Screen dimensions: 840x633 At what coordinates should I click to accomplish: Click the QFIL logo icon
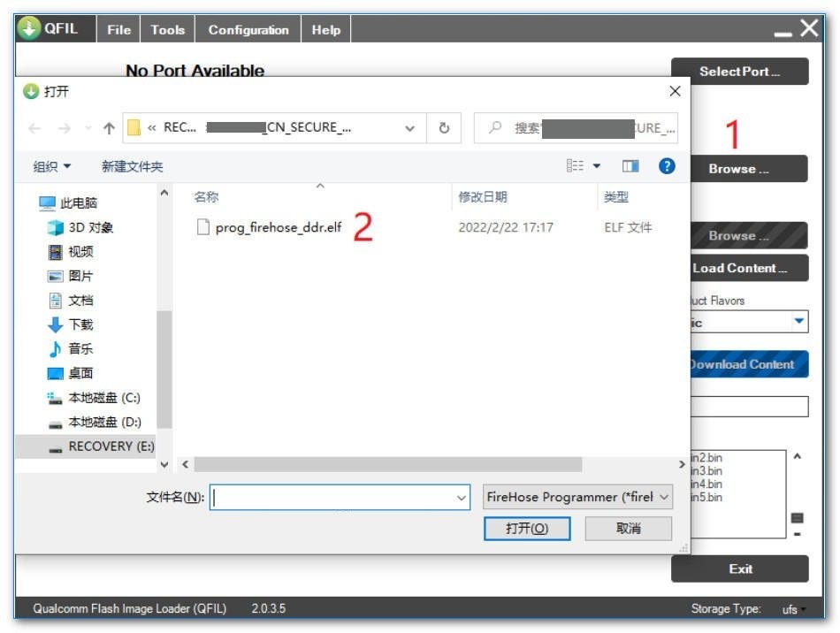coord(29,28)
